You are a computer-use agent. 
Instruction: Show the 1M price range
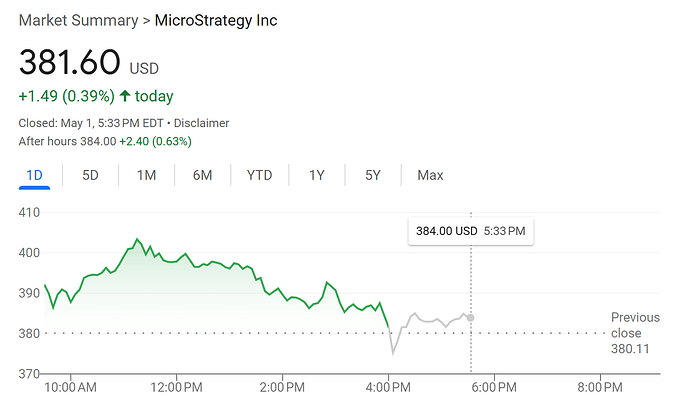(146, 175)
